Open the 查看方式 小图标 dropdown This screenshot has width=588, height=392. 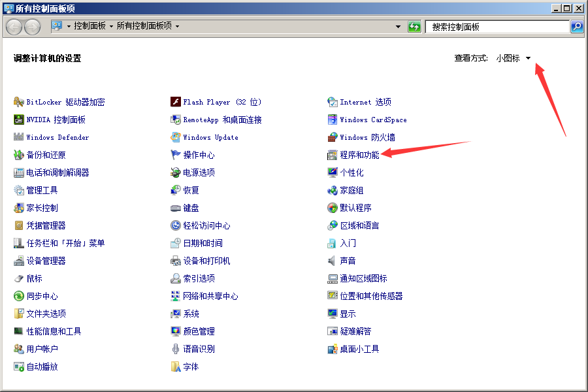(513, 58)
